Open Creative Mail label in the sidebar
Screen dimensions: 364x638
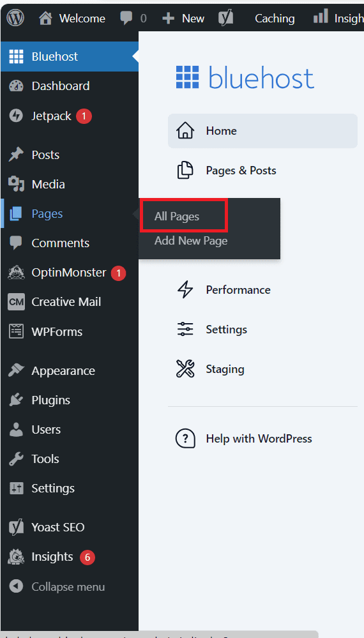click(x=66, y=302)
